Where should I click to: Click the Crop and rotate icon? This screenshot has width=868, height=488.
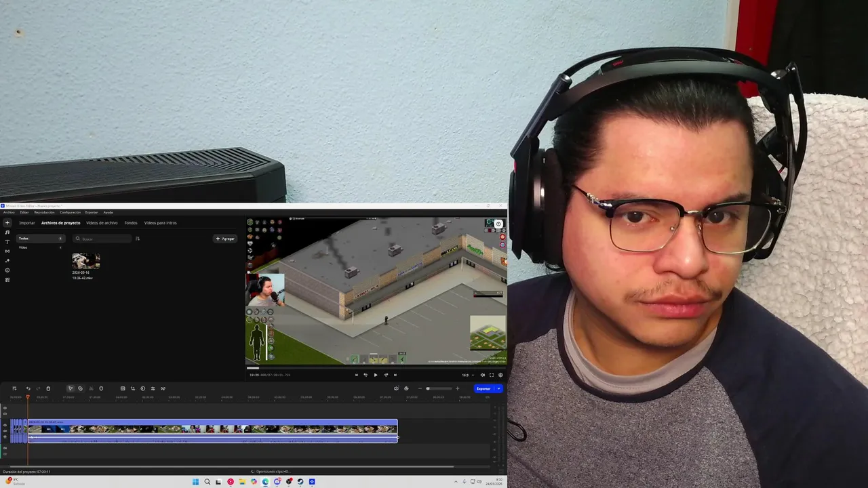pyautogui.click(x=133, y=388)
